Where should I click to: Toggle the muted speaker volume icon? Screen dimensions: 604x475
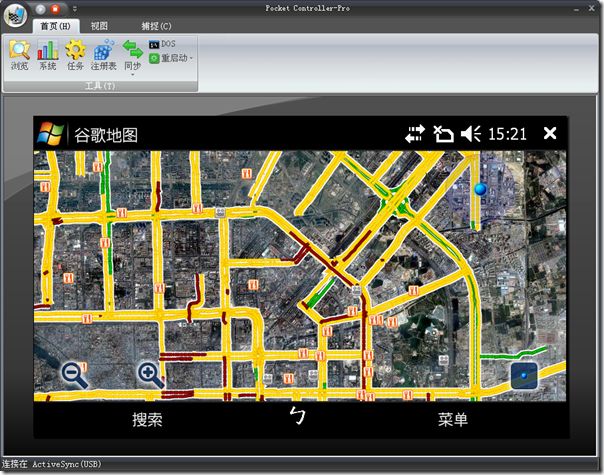click(471, 134)
